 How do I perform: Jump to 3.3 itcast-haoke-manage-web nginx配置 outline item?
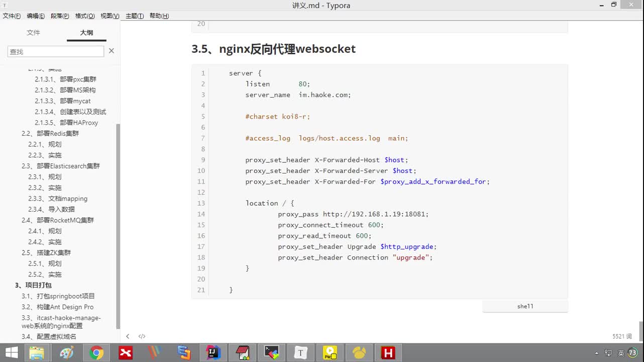pyautogui.click(x=61, y=322)
